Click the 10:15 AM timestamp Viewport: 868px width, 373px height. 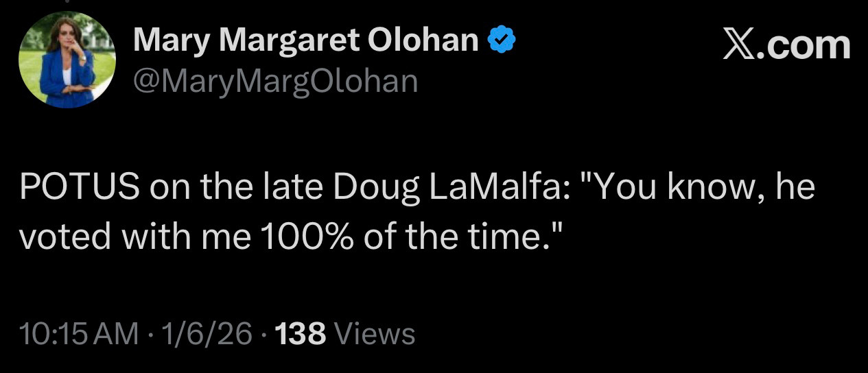click(x=79, y=335)
